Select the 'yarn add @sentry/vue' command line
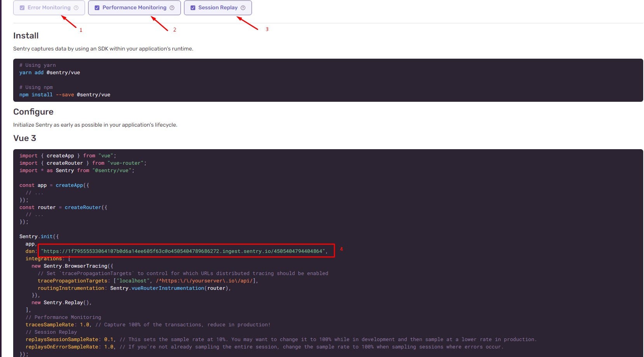644x357 pixels. pyautogui.click(x=50, y=73)
